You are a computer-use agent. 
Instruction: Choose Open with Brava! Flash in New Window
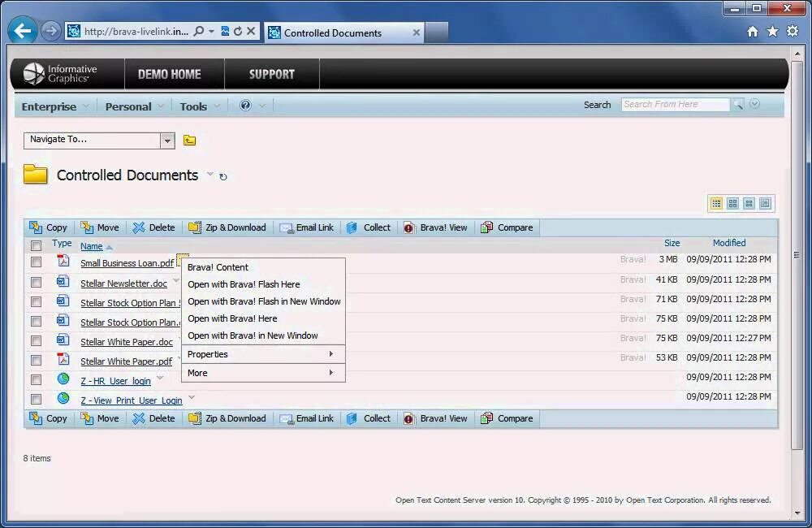pos(263,301)
